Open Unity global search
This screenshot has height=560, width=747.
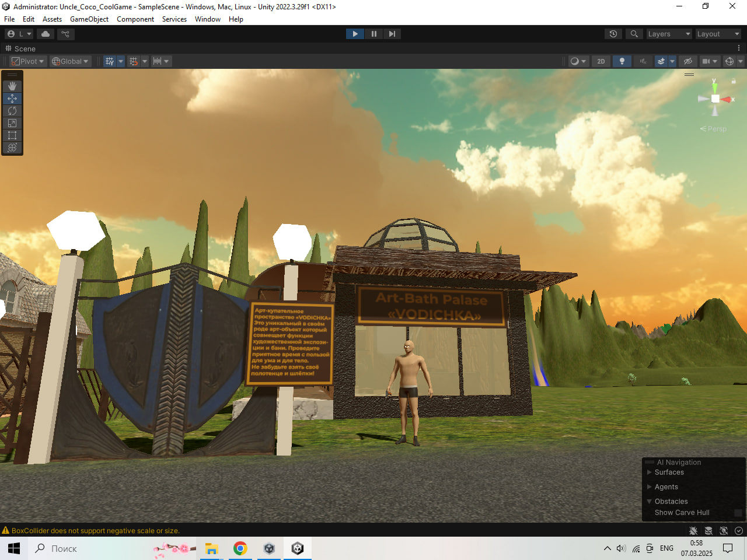[x=634, y=34]
